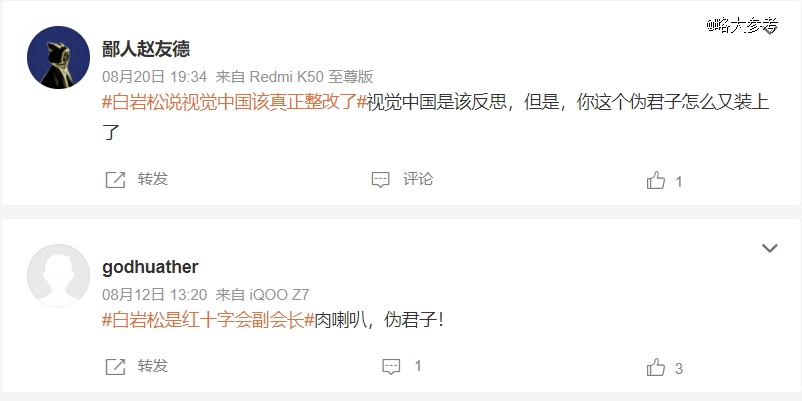Click repost icon on 鄙人赵友德's post
Screen dimensions: 802x401
[115, 180]
